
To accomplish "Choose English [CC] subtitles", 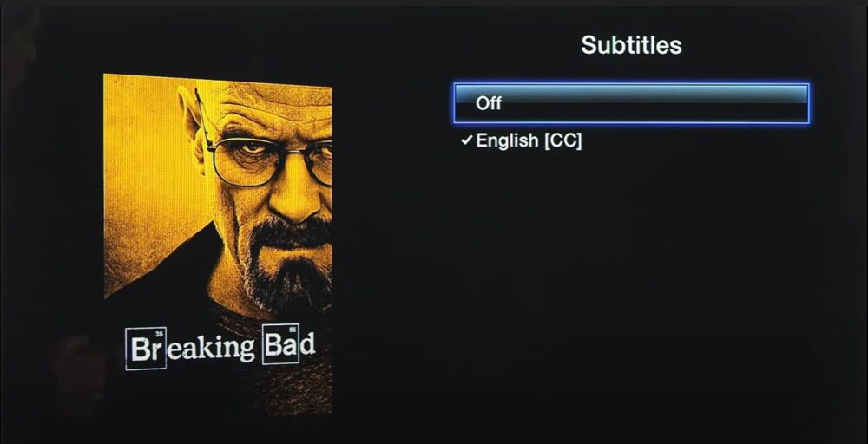I will [529, 140].
